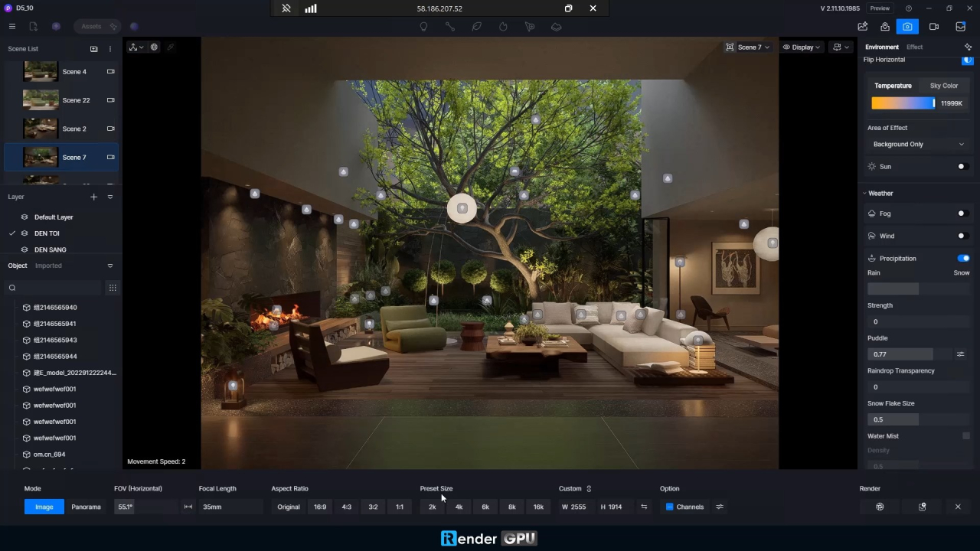
Task: Enable the Wind toggle
Action: [963, 236]
